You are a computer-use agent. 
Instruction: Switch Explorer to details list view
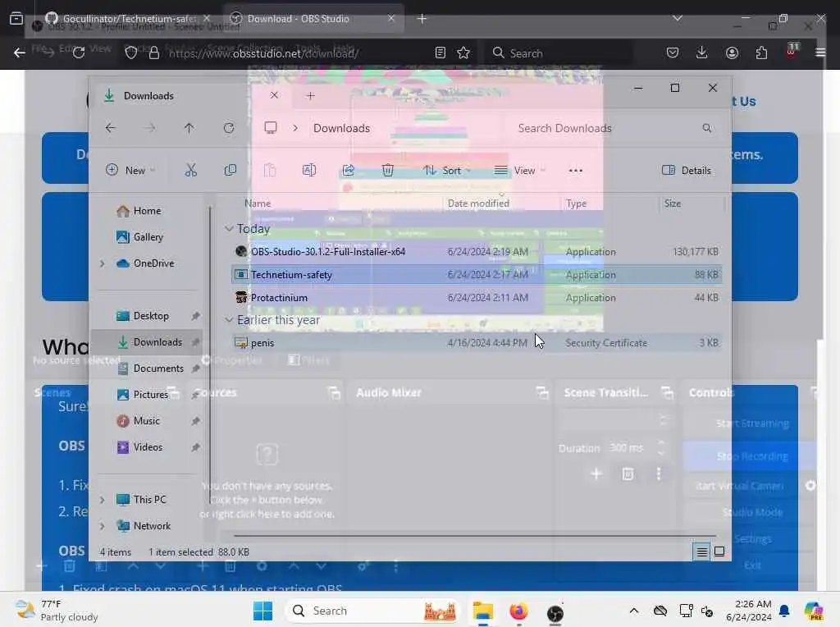pyautogui.click(x=702, y=551)
